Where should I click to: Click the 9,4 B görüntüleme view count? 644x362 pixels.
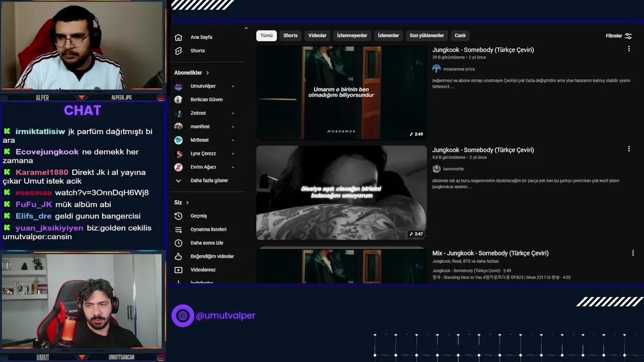(449, 157)
